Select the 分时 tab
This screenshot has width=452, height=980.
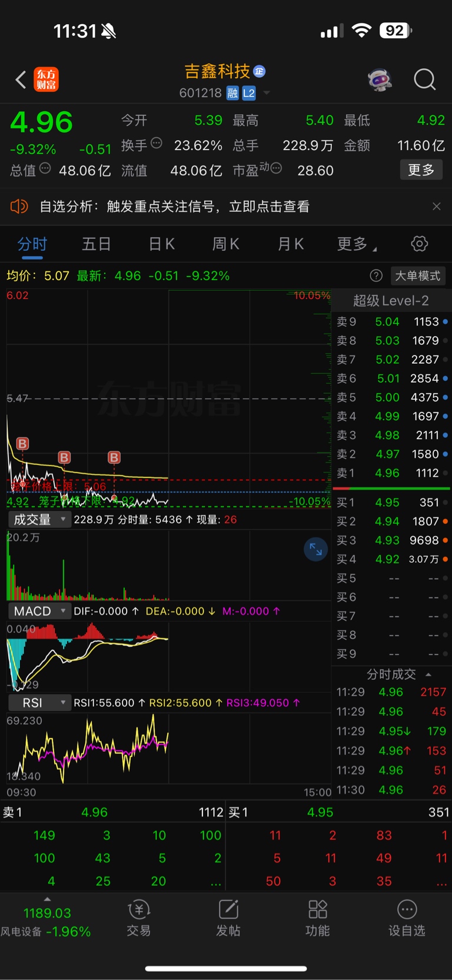[x=32, y=244]
